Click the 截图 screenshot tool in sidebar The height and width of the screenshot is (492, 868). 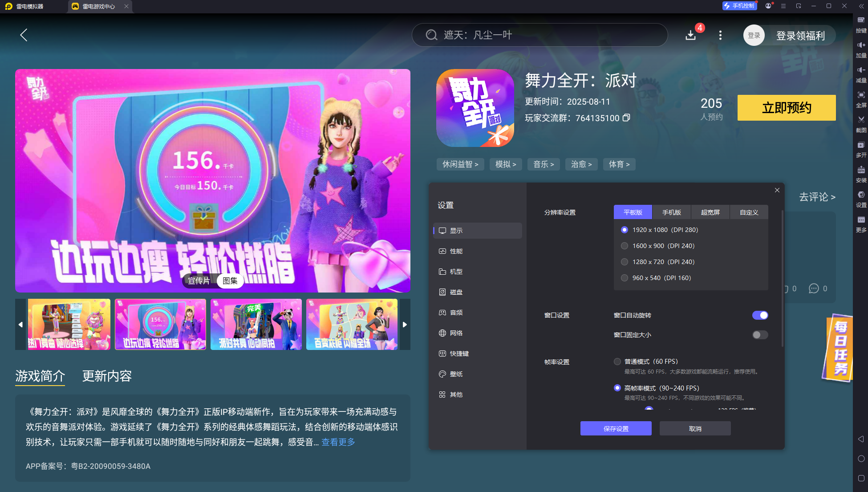click(x=861, y=121)
